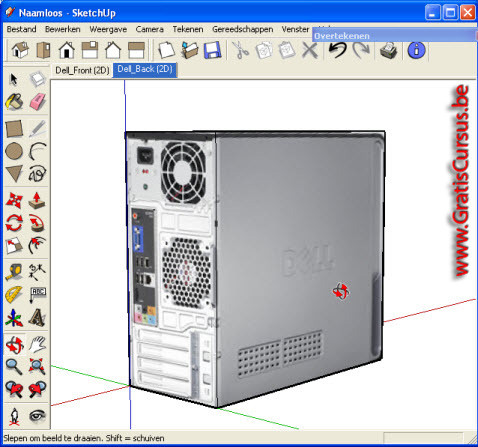Pick the Protractor tool

[14, 294]
